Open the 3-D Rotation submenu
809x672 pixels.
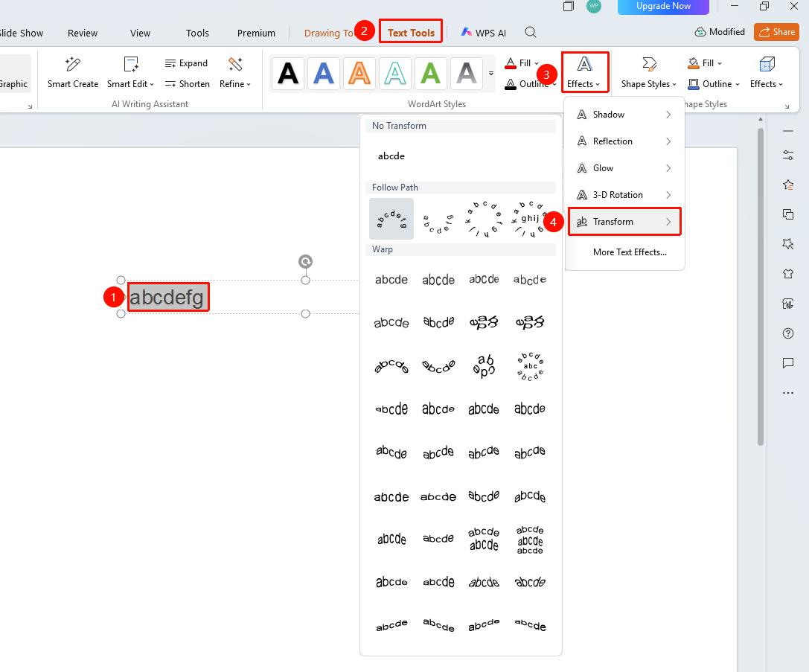tap(624, 195)
